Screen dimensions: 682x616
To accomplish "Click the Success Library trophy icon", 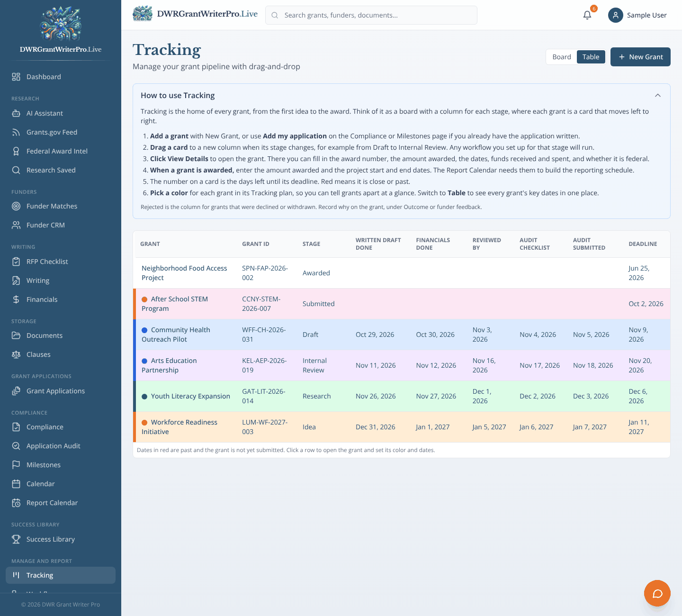I will [x=16, y=539].
